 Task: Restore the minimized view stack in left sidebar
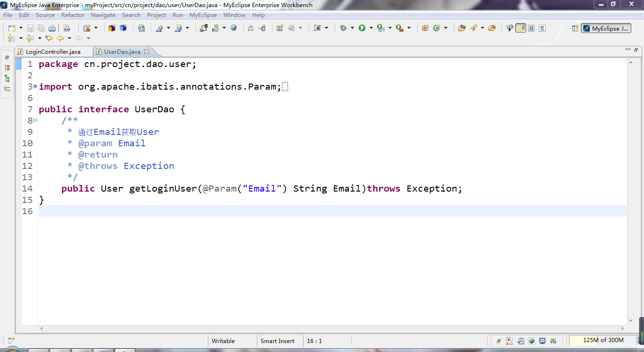7,58
